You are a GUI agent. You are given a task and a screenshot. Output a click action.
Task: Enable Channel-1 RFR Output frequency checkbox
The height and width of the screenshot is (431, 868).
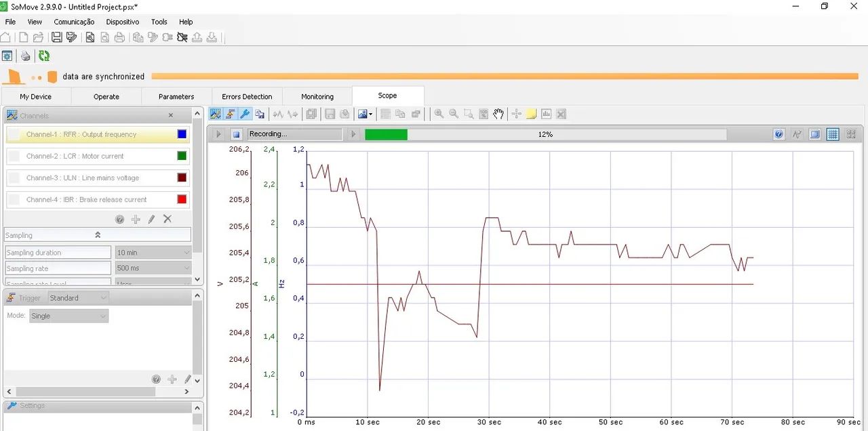pos(14,135)
